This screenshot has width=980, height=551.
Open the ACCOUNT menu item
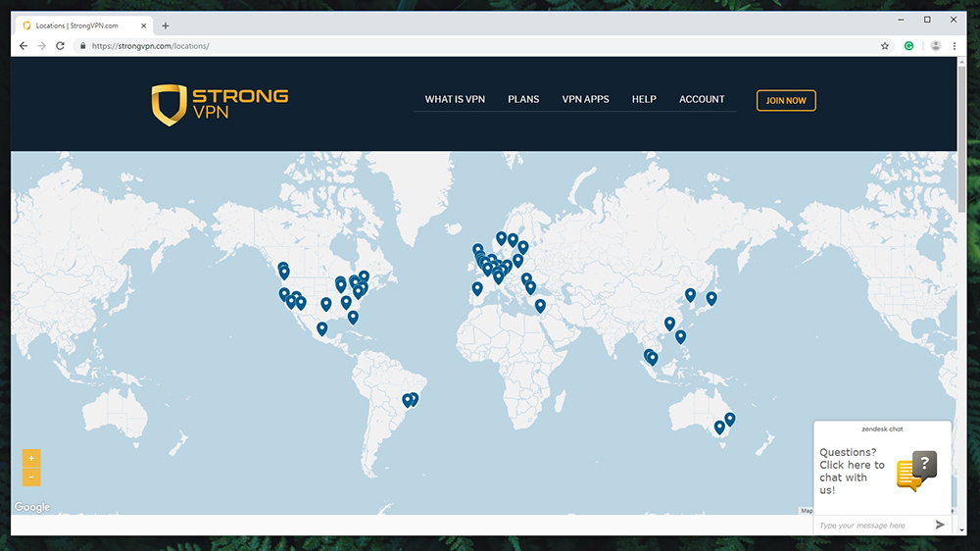coord(702,99)
